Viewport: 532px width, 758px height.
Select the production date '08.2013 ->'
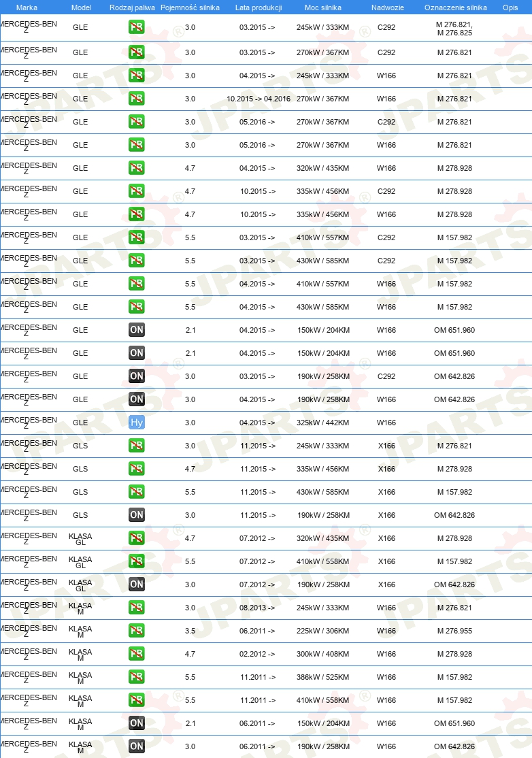click(x=257, y=608)
